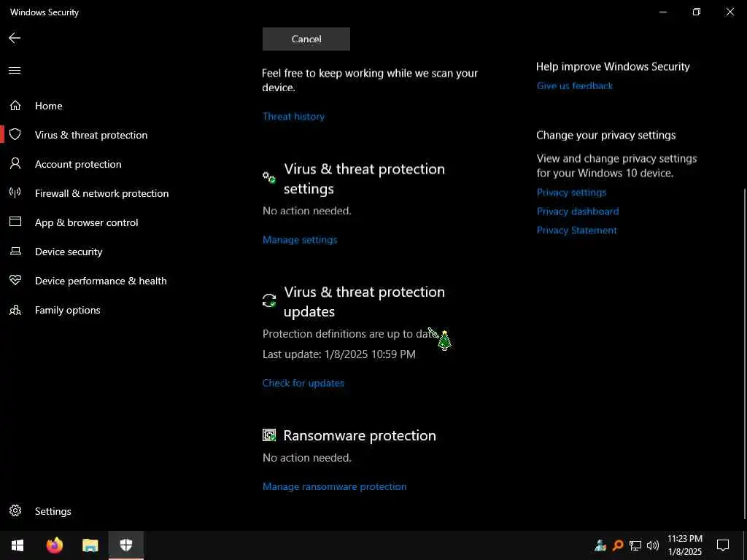
Task: Cancel the running scan
Action: 306,39
